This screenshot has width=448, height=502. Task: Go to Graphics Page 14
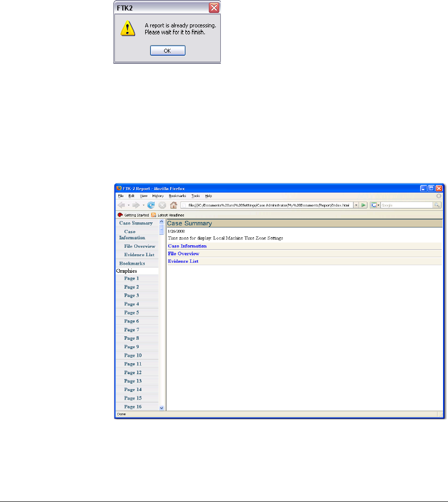coord(133,390)
